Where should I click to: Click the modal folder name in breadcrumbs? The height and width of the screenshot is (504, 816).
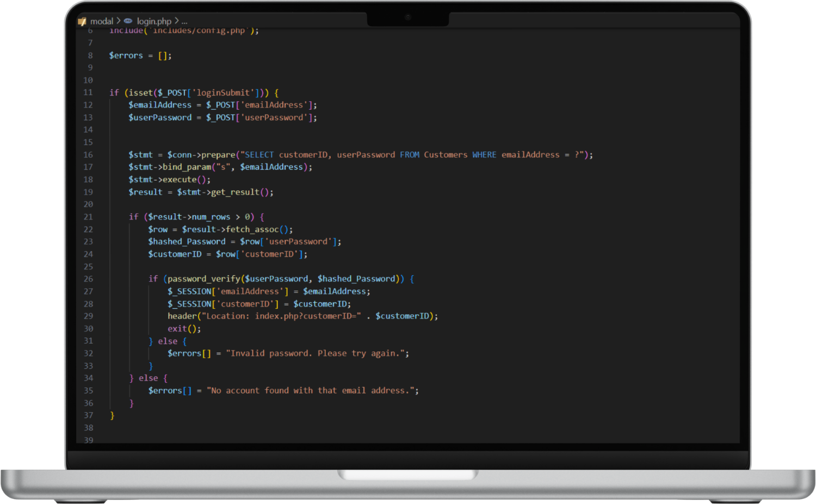pyautogui.click(x=102, y=21)
